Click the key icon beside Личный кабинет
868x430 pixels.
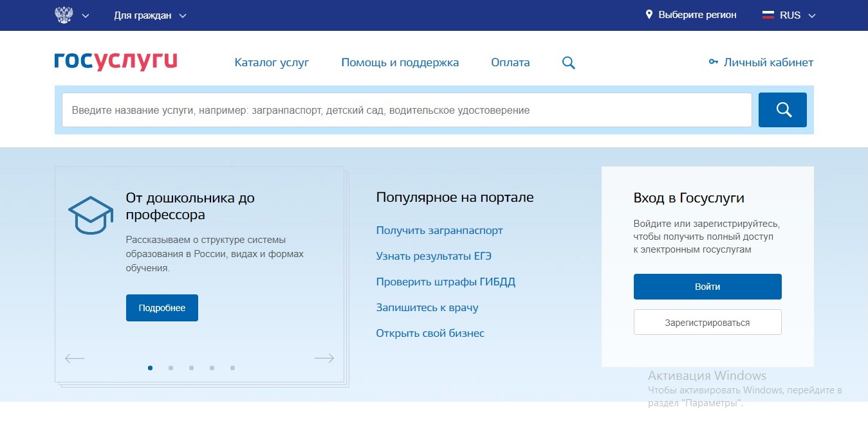pyautogui.click(x=713, y=62)
